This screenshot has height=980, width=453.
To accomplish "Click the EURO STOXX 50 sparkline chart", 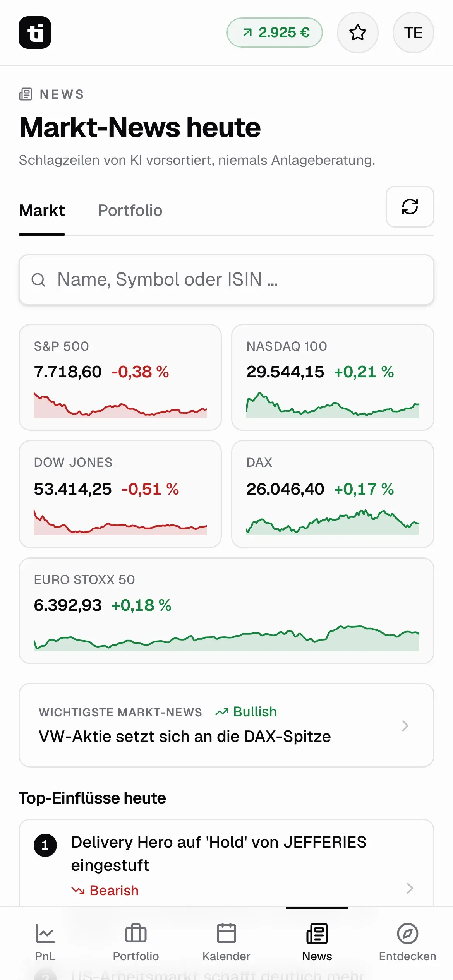I will pyautogui.click(x=226, y=638).
